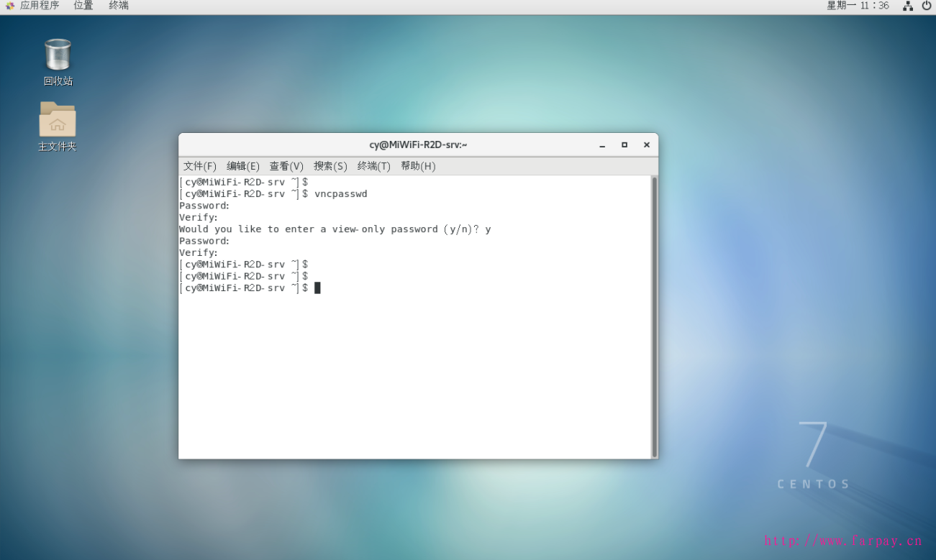
Task: Open the 编辑(E) menu in terminal
Action: (x=243, y=166)
